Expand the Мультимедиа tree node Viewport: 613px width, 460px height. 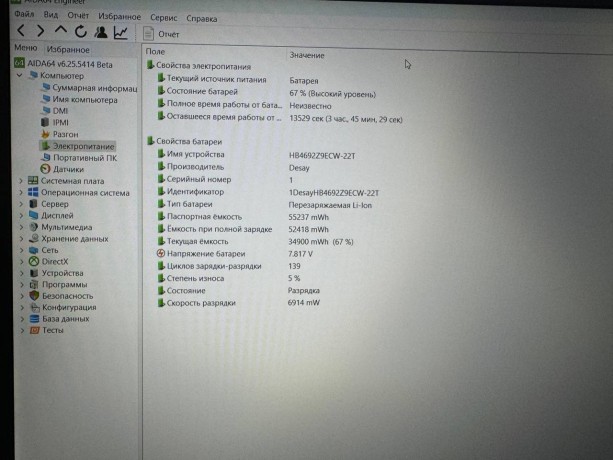[x=21, y=227]
